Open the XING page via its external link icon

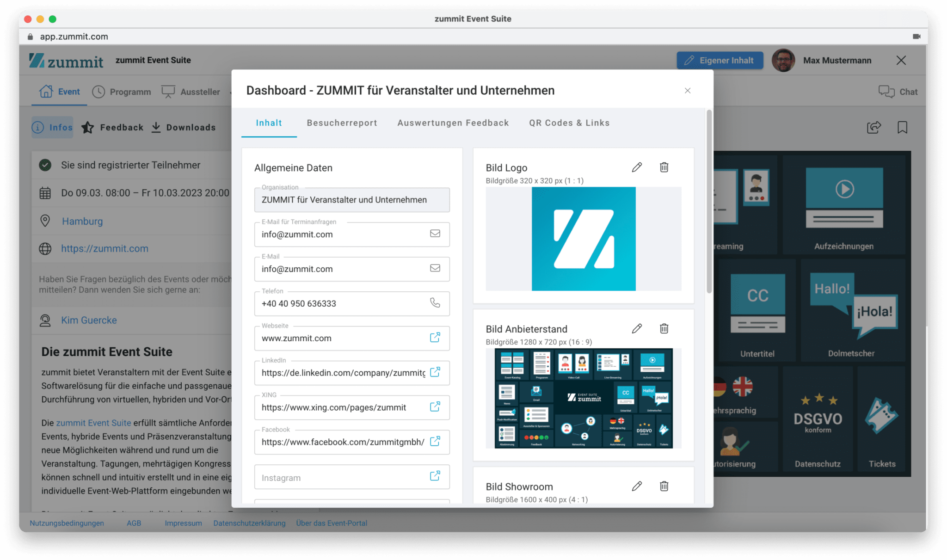(x=435, y=407)
